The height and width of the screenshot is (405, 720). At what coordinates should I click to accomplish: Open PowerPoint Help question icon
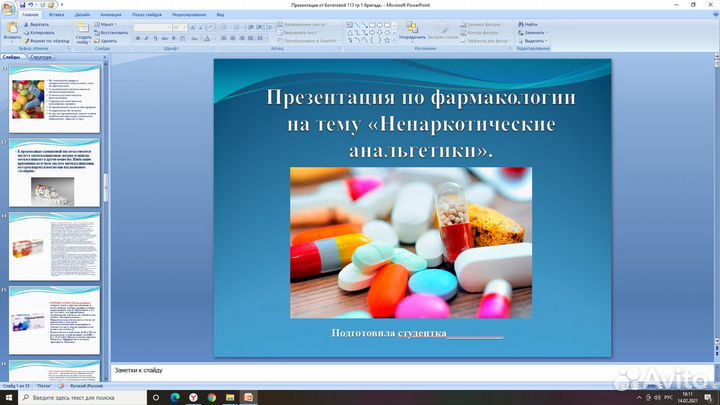point(715,15)
